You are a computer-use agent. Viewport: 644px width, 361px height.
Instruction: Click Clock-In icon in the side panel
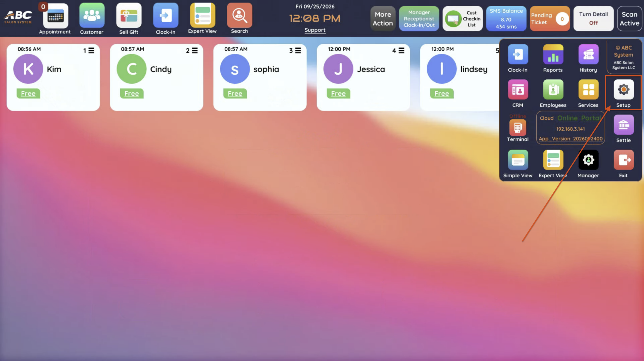[x=518, y=54]
